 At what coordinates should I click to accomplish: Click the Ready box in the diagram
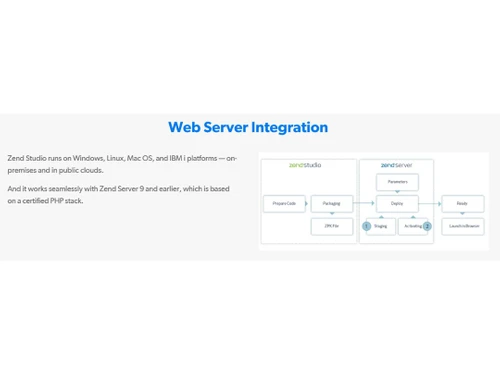pyautogui.click(x=463, y=204)
